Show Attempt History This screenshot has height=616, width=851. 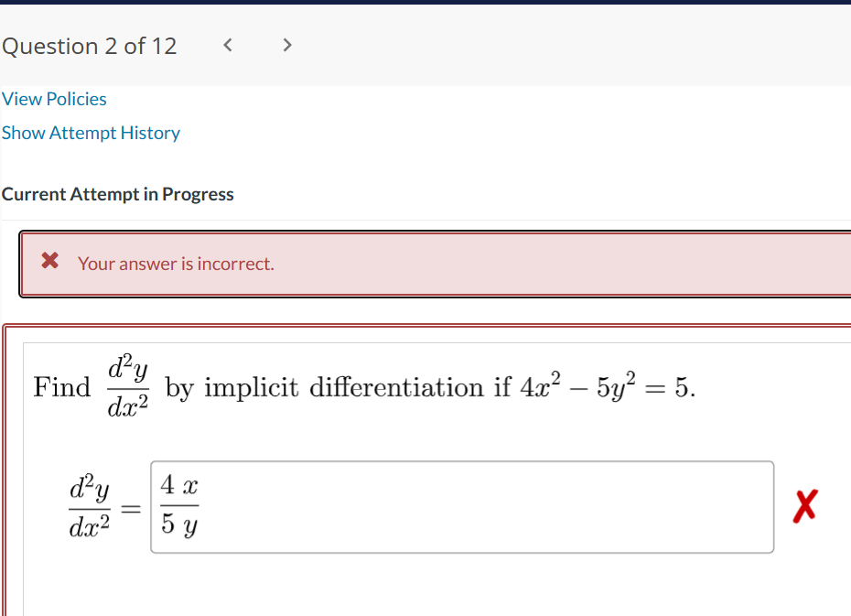[x=91, y=133]
